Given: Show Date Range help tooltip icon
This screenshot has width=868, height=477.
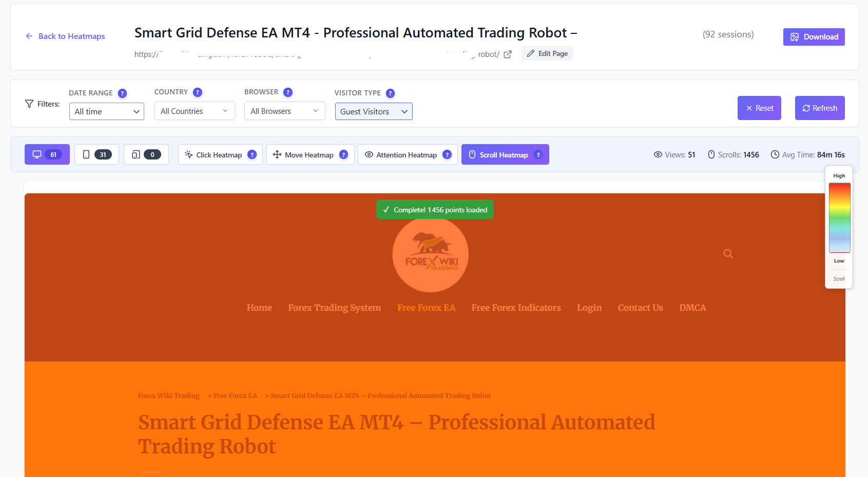Looking at the screenshot, I should point(122,93).
